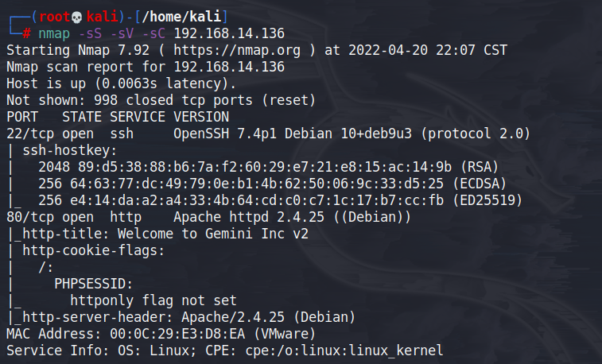Screen dimensions: 602x364
Task: Click the -sS flag in the command
Action: pyautogui.click(x=90, y=33)
